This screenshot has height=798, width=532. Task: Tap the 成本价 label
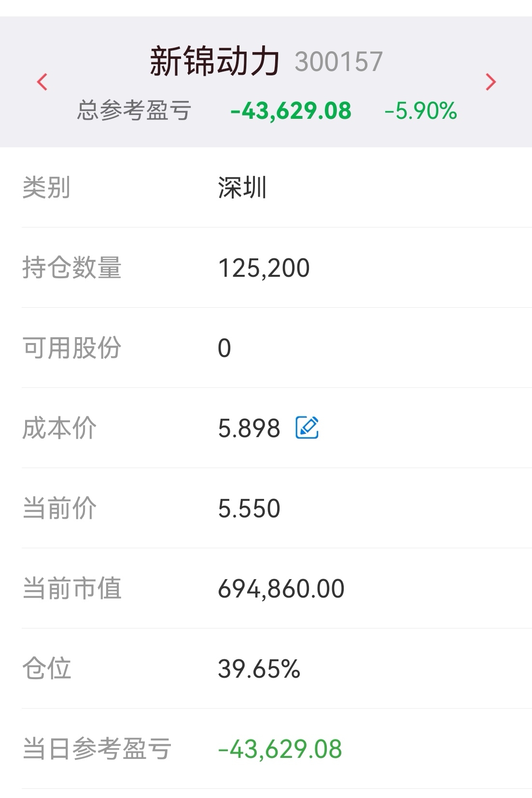point(59,428)
